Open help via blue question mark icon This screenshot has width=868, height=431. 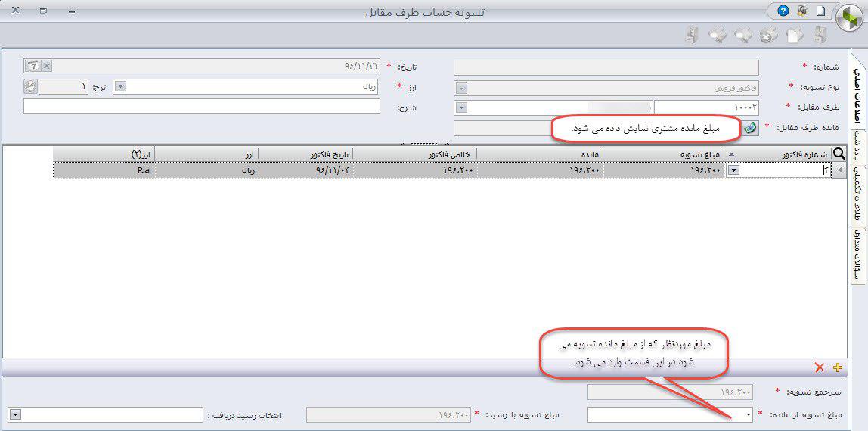click(x=783, y=11)
